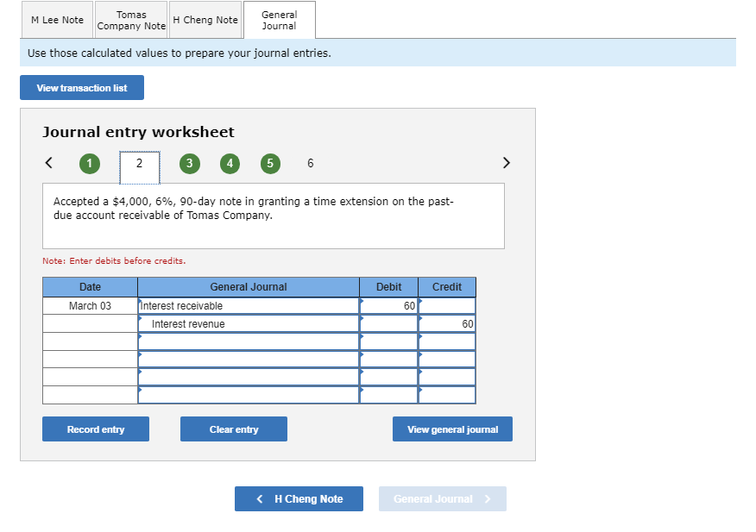Click the third row debit cell
The image size is (756, 532).
tap(388, 341)
